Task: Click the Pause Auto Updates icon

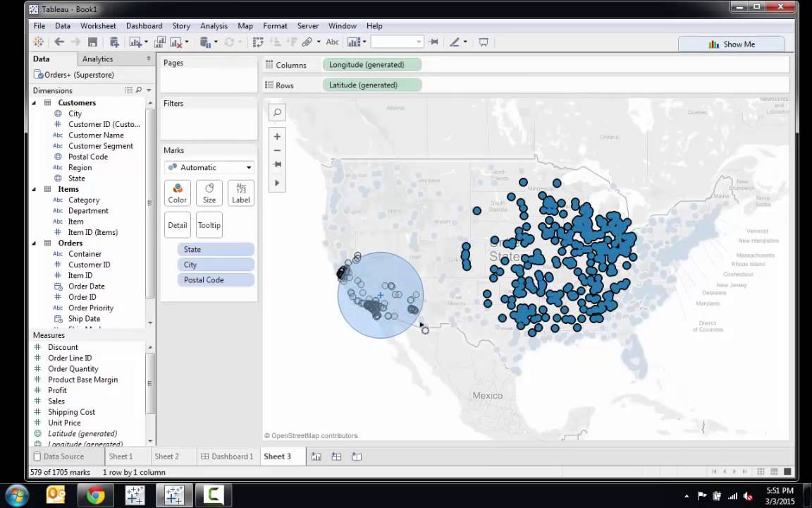Action: [205, 42]
